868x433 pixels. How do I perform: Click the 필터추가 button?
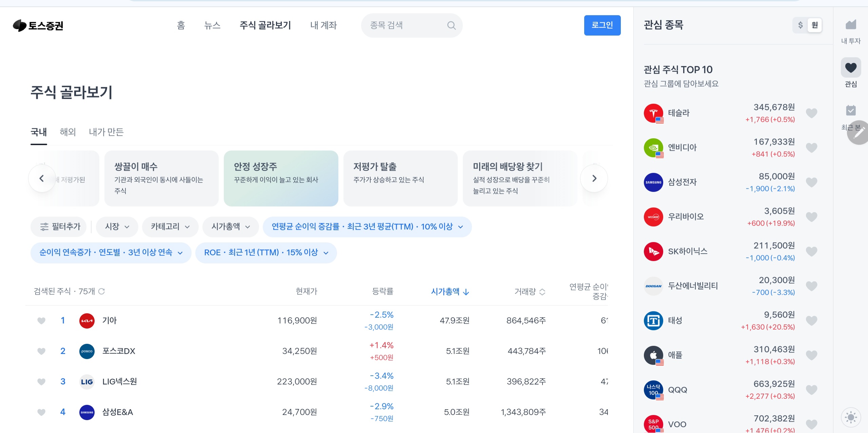click(58, 227)
